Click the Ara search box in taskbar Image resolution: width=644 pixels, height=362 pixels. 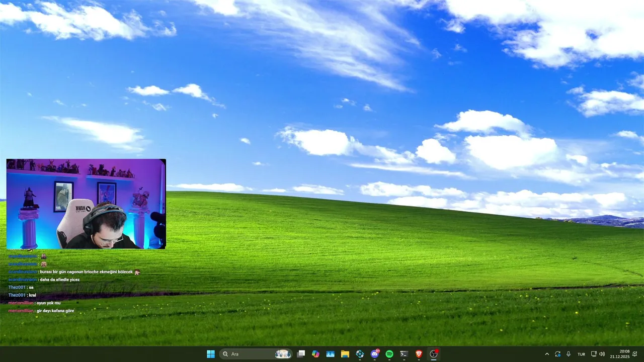(256, 354)
